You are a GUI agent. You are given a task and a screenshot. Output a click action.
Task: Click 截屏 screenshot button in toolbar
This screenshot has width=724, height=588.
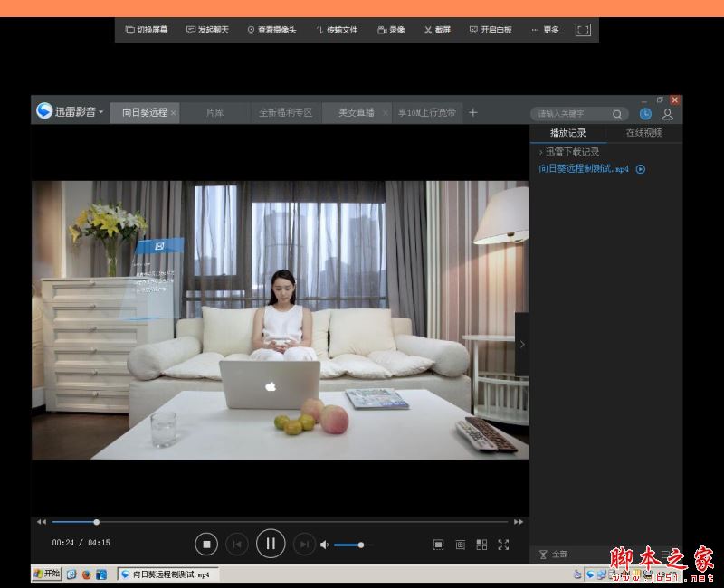(437, 30)
